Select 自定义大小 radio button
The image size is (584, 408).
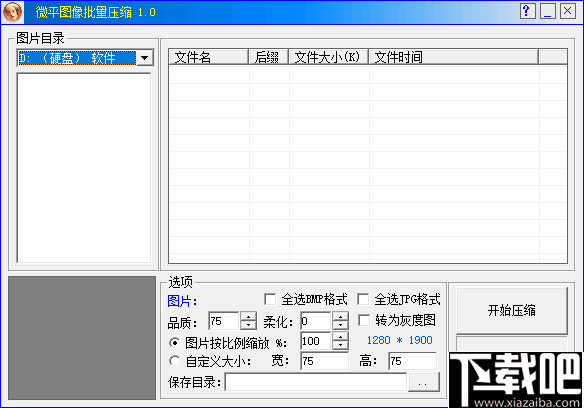pyautogui.click(x=174, y=361)
